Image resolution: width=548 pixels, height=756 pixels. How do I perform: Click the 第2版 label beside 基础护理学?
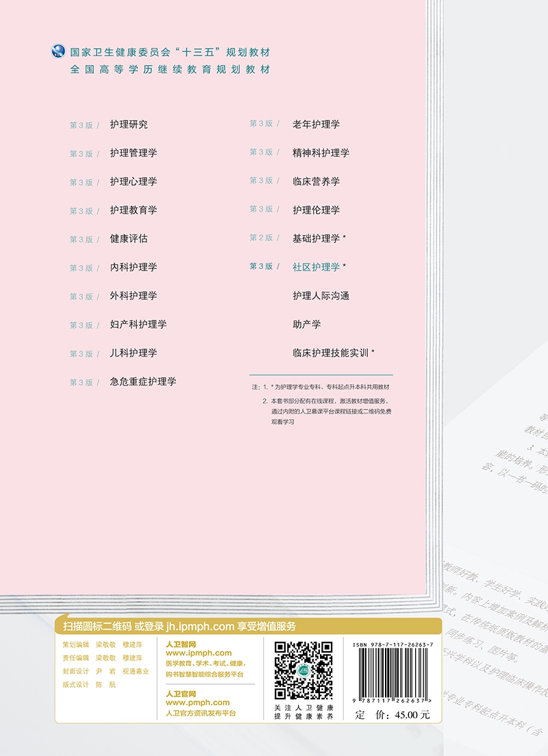click(261, 238)
